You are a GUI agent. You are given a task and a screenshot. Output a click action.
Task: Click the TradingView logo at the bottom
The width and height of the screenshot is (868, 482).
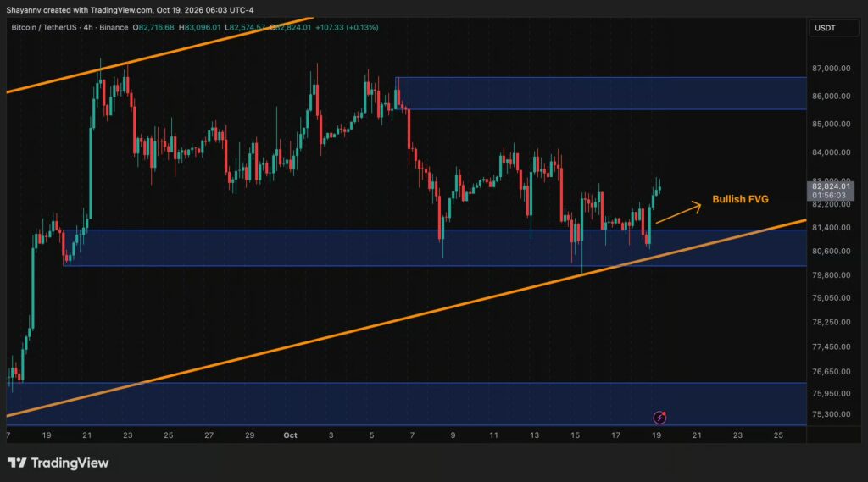(58, 463)
